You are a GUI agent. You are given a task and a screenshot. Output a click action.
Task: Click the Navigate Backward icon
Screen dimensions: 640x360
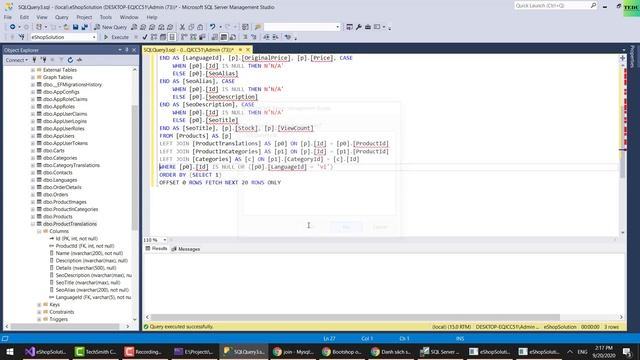(13, 27)
